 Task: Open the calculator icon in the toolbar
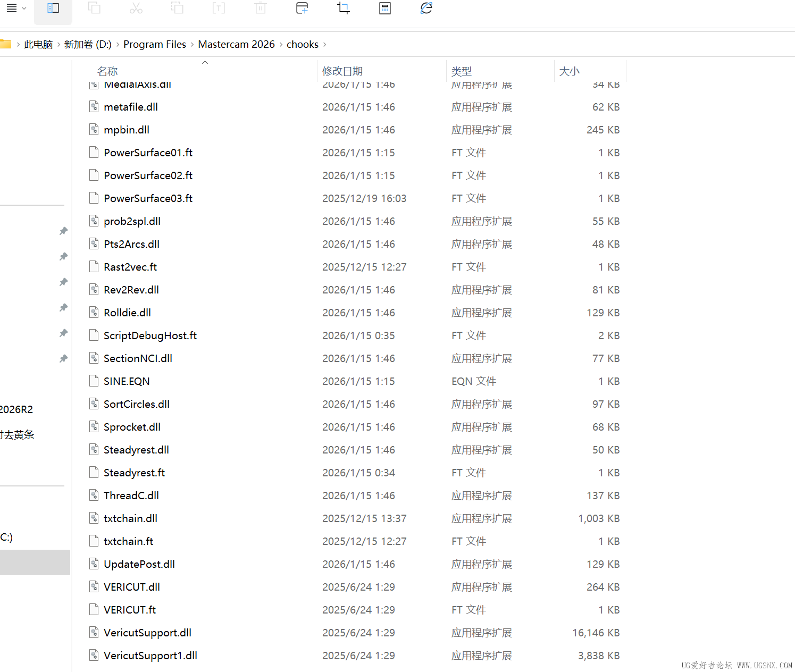tap(385, 8)
